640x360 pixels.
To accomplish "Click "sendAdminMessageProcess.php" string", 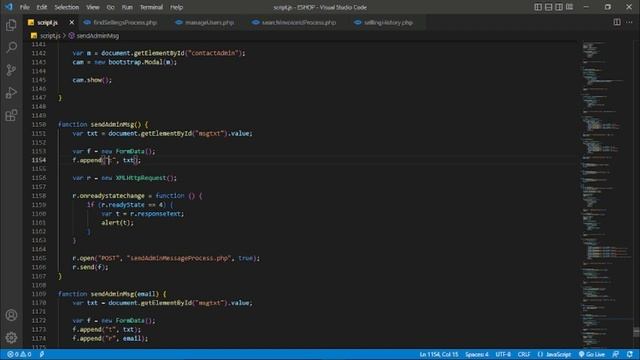I will coord(179,258).
